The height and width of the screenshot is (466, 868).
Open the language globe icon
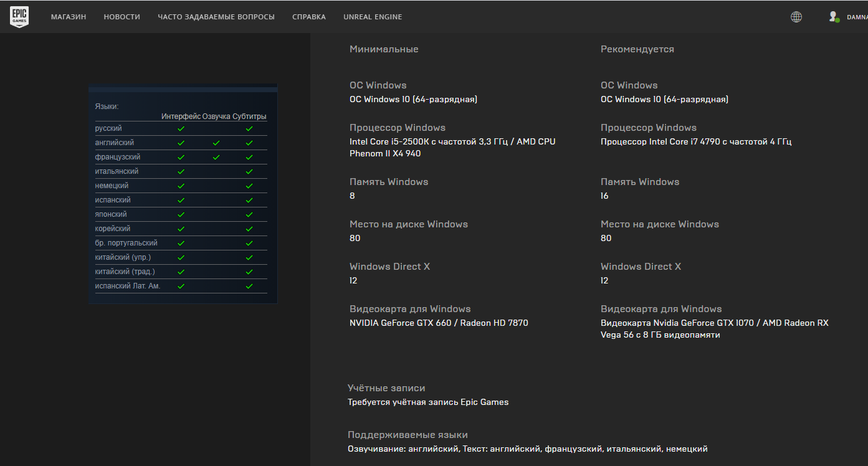(x=796, y=17)
